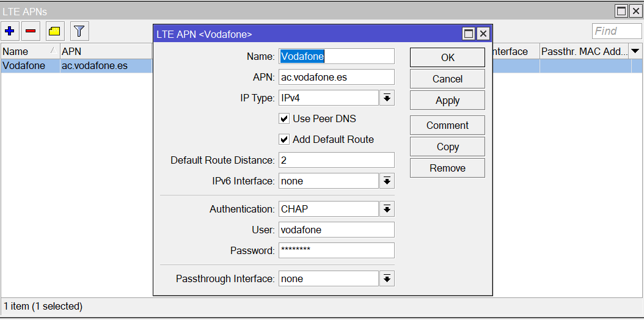The height and width of the screenshot is (320, 644).
Task: Click the red minus Remove icon
Action: (31, 31)
